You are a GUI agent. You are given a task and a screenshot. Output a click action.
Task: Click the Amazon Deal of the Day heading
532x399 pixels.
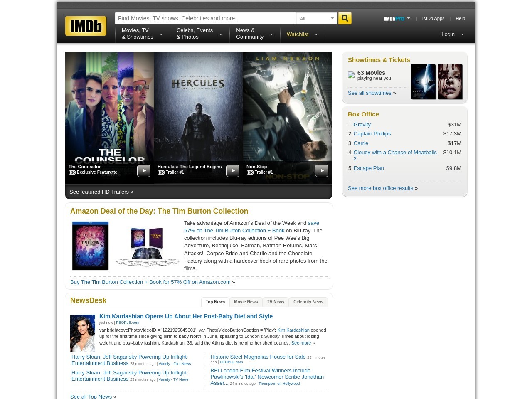click(159, 211)
